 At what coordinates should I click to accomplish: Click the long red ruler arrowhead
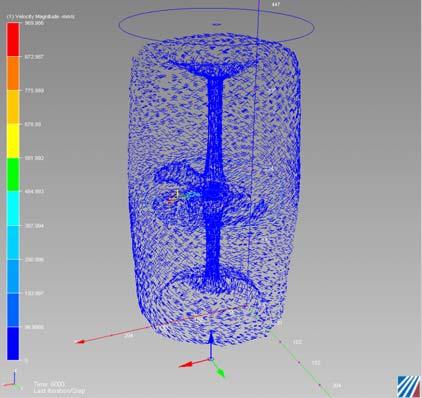pos(79,341)
